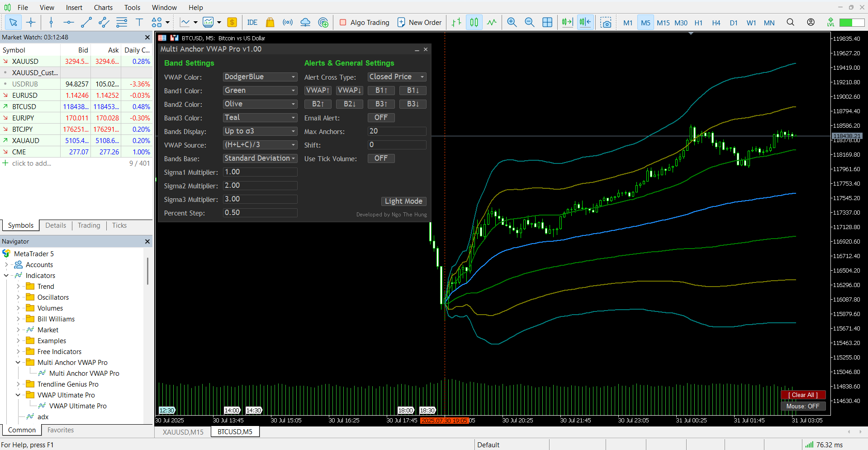Open the Charts menu
868x450 pixels.
(103, 7)
